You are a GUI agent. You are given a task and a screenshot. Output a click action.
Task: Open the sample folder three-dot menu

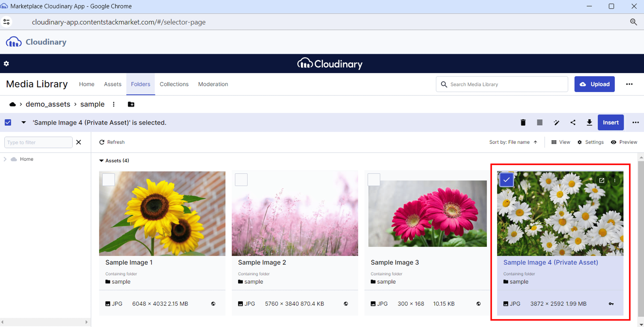point(114,104)
